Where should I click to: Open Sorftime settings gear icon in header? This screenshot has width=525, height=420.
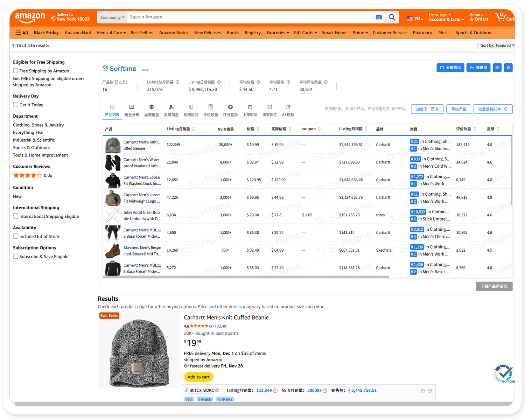(497, 68)
